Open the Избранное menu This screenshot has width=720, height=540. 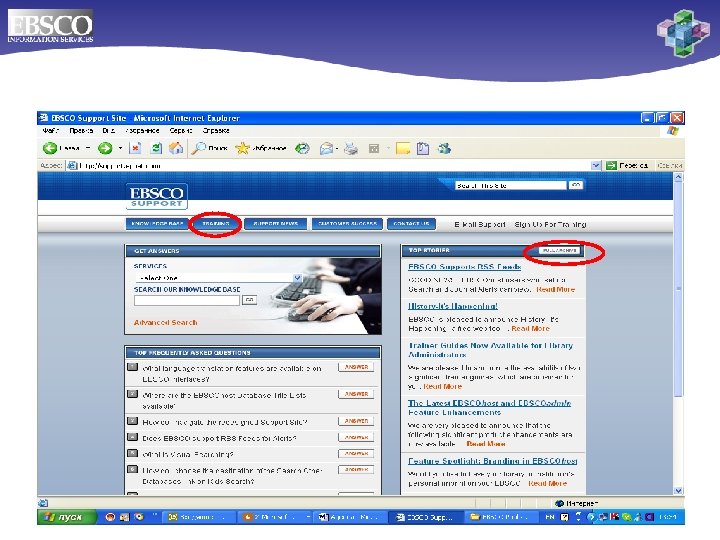142,131
